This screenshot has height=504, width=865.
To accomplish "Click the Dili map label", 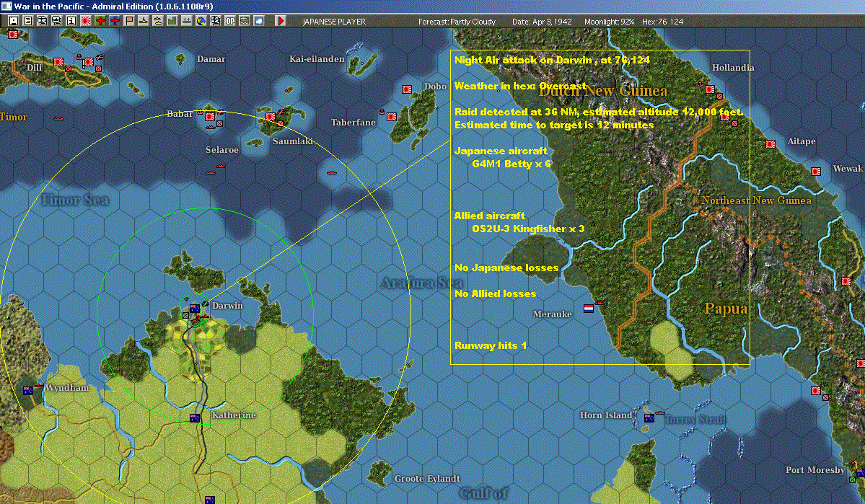I will (x=34, y=67).
